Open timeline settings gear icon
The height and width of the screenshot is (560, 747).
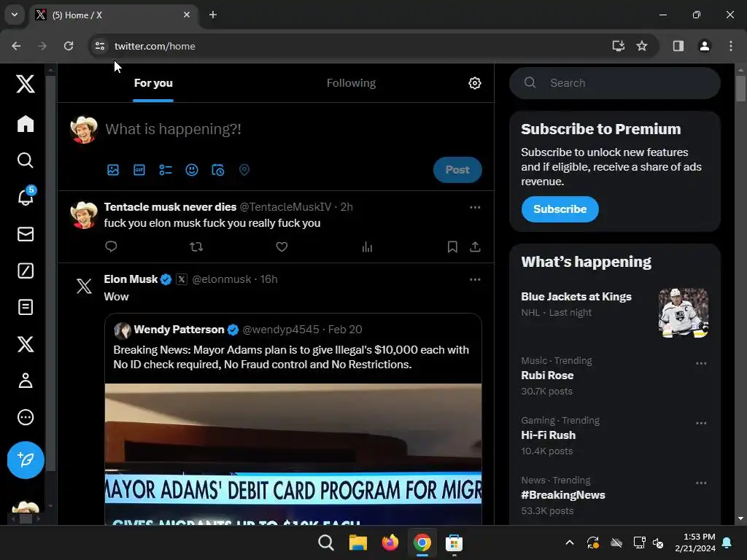(x=474, y=83)
